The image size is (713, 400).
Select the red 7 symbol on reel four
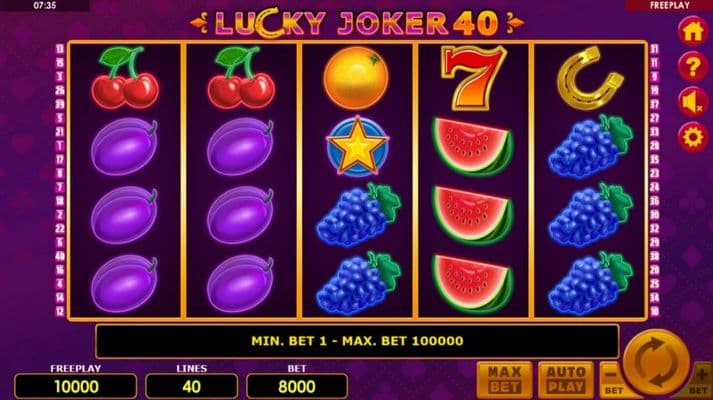coord(473,77)
